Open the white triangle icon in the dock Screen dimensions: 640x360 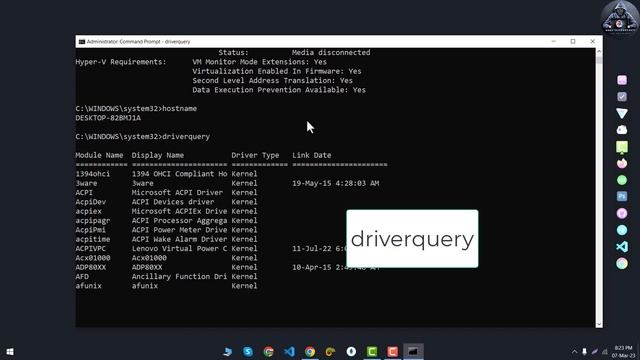pos(622,113)
